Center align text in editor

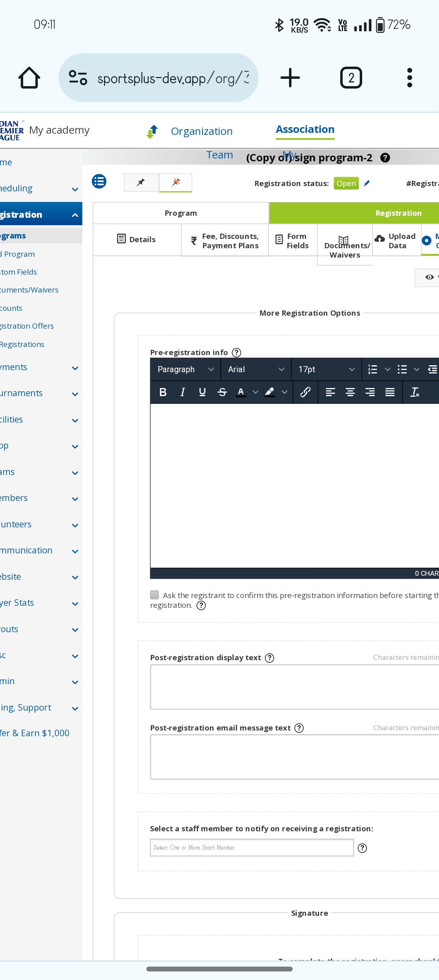350,392
